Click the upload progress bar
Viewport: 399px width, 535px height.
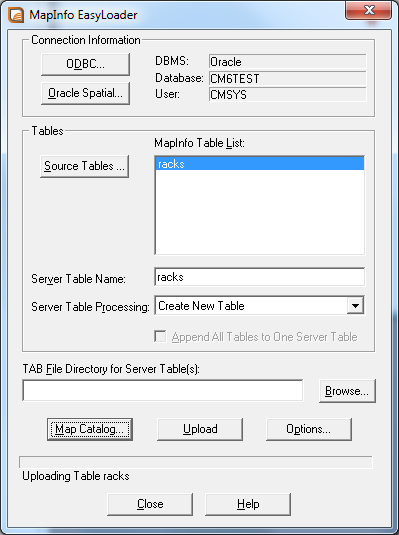196,462
